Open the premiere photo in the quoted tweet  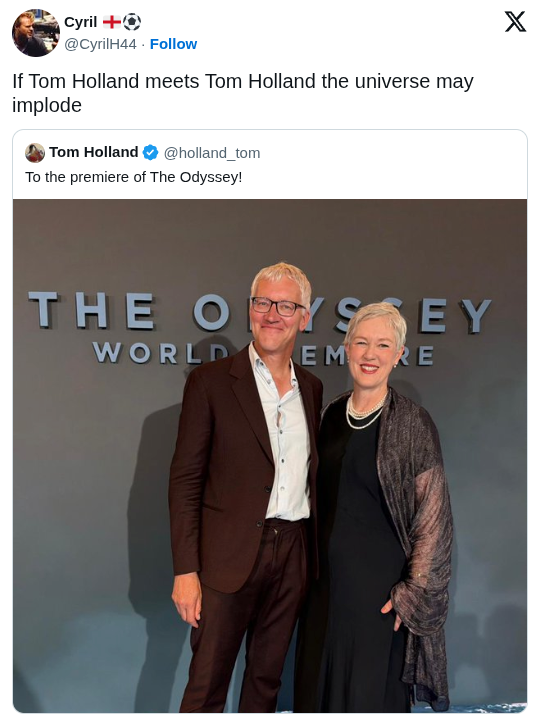click(270, 455)
